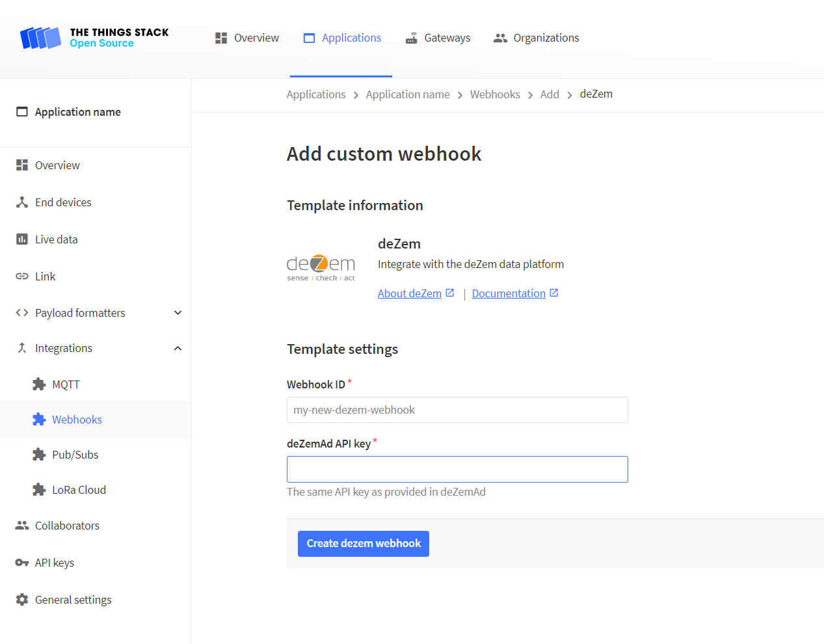Click the Create dezem webhook button
The width and height of the screenshot is (824, 644).
click(363, 543)
